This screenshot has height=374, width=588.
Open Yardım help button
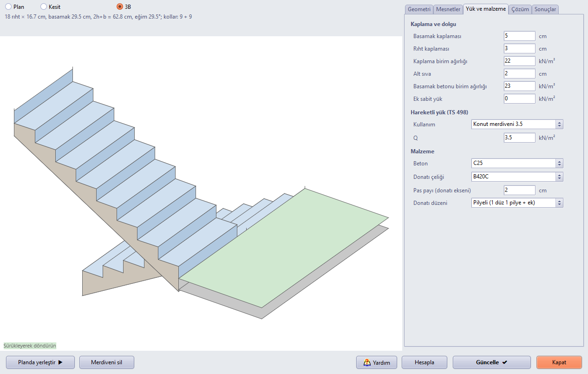[x=377, y=362]
